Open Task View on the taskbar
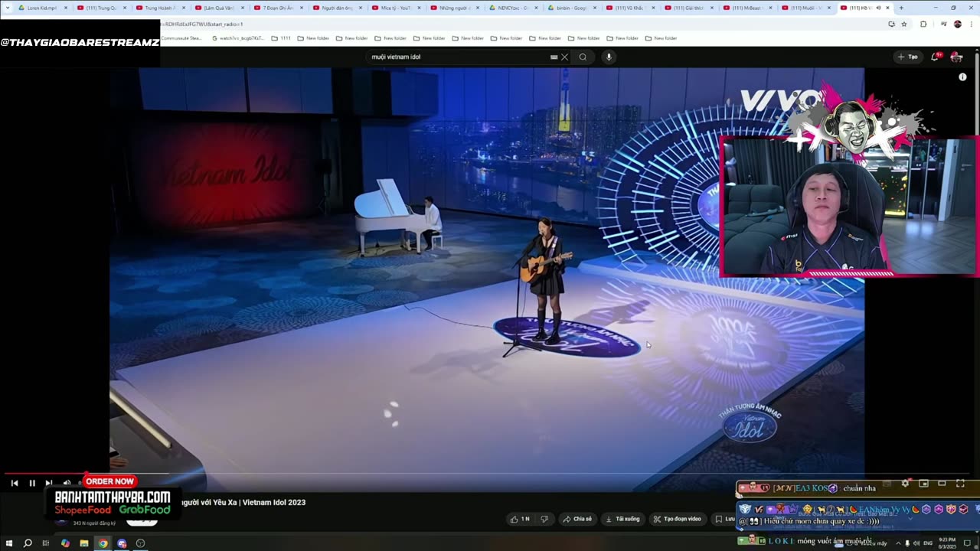980x551 pixels. click(46, 543)
